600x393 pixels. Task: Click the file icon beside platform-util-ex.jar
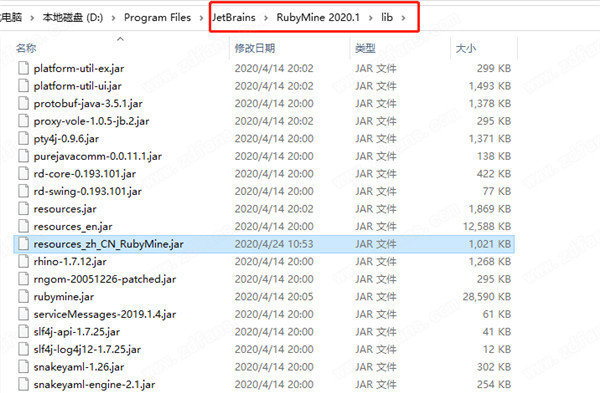23,68
